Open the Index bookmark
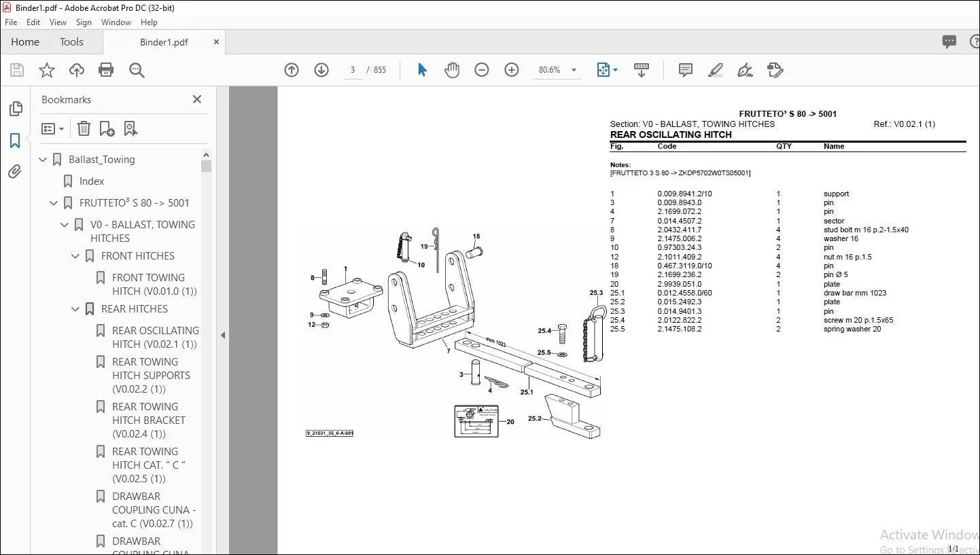The image size is (980, 555). (92, 181)
